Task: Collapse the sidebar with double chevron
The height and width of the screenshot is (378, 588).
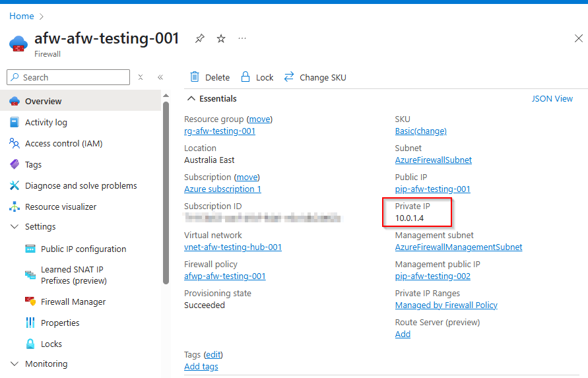Action: (160, 77)
